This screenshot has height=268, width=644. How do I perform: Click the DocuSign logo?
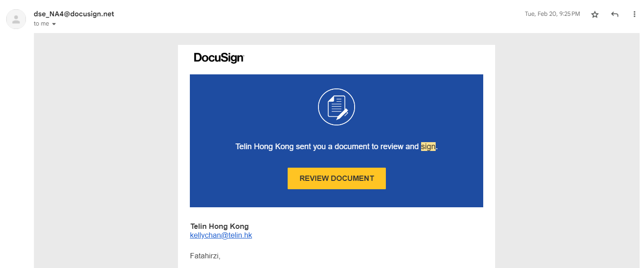[219, 58]
